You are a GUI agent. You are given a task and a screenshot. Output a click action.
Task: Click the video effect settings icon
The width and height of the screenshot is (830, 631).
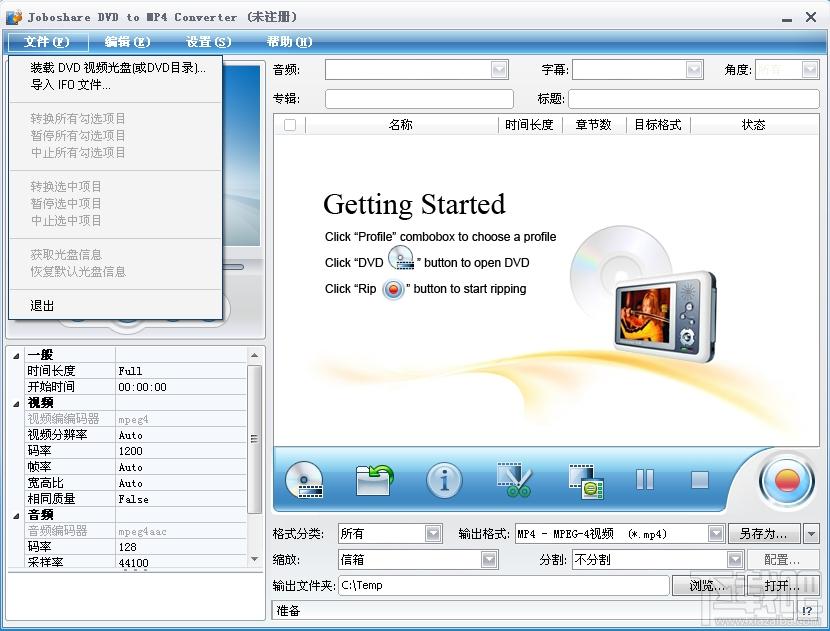pos(586,481)
